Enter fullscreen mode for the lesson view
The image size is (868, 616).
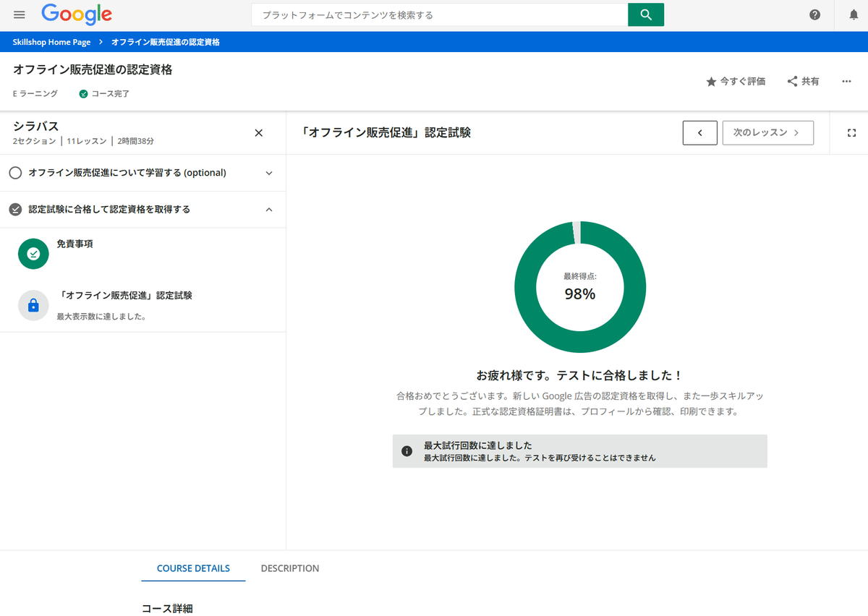[x=851, y=132]
